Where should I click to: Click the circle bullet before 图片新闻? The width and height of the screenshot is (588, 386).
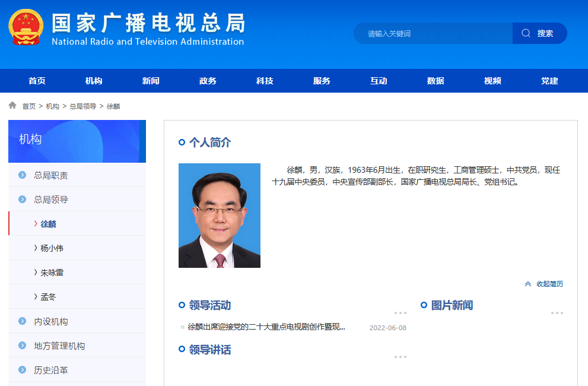point(424,305)
